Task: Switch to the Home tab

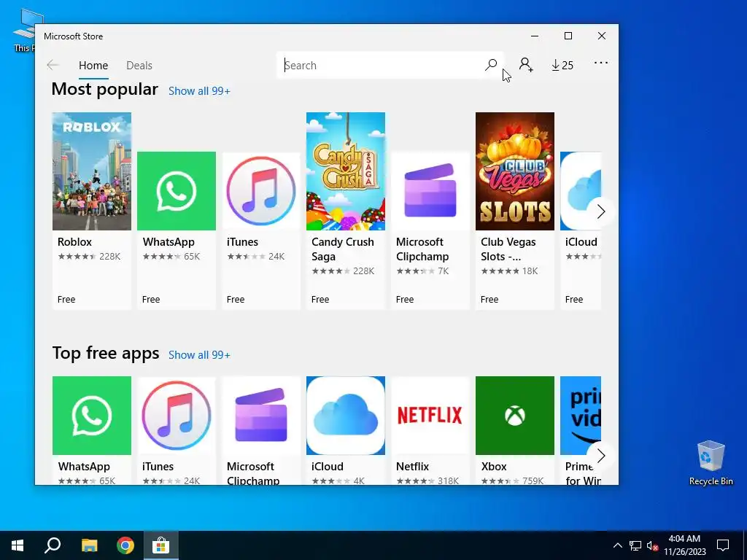Action: click(x=93, y=65)
